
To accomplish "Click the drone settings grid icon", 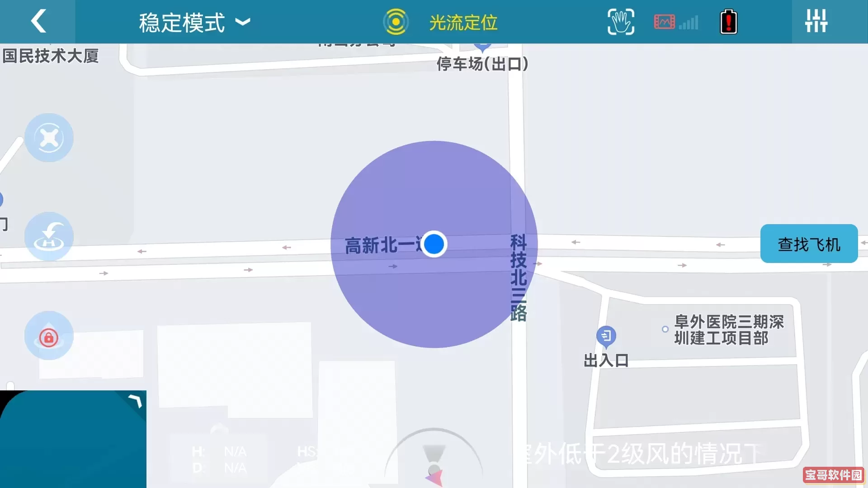I will (816, 21).
